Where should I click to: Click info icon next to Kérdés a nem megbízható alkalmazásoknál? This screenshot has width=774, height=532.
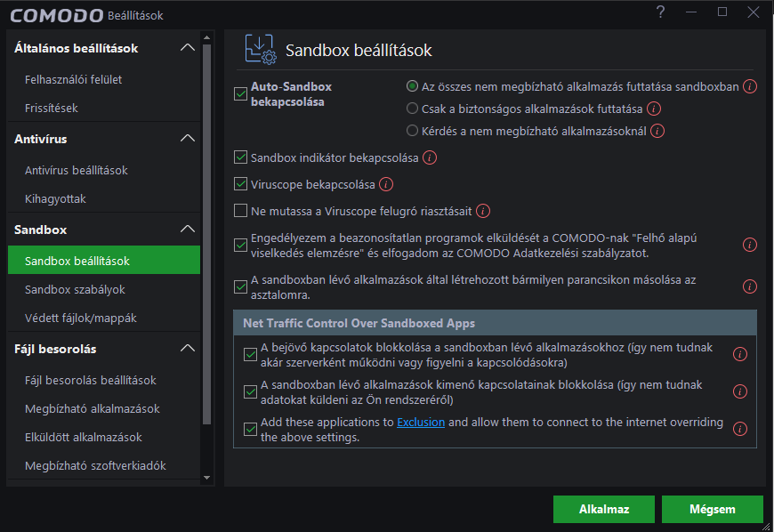coord(657,132)
